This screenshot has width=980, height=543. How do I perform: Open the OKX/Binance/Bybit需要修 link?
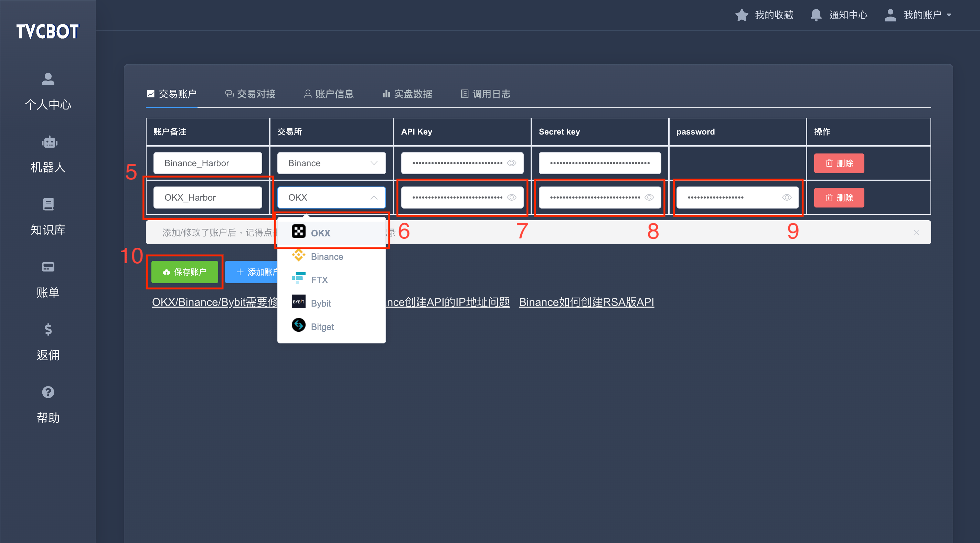pos(215,302)
